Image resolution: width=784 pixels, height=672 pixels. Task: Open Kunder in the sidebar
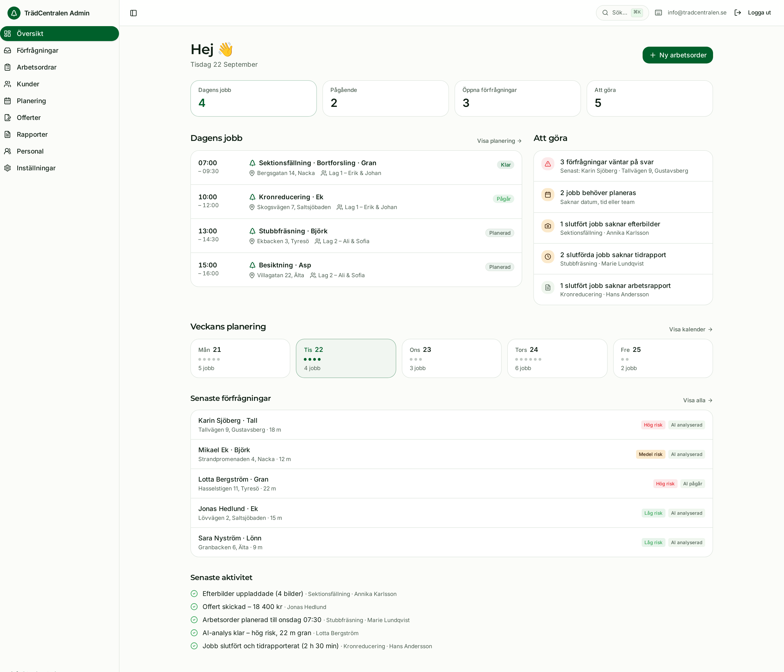(x=59, y=84)
